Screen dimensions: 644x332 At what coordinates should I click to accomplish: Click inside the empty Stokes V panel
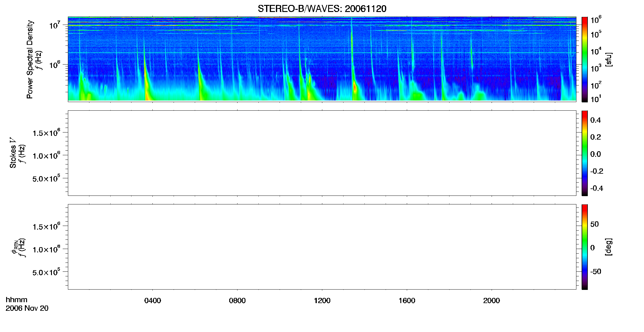click(x=322, y=153)
